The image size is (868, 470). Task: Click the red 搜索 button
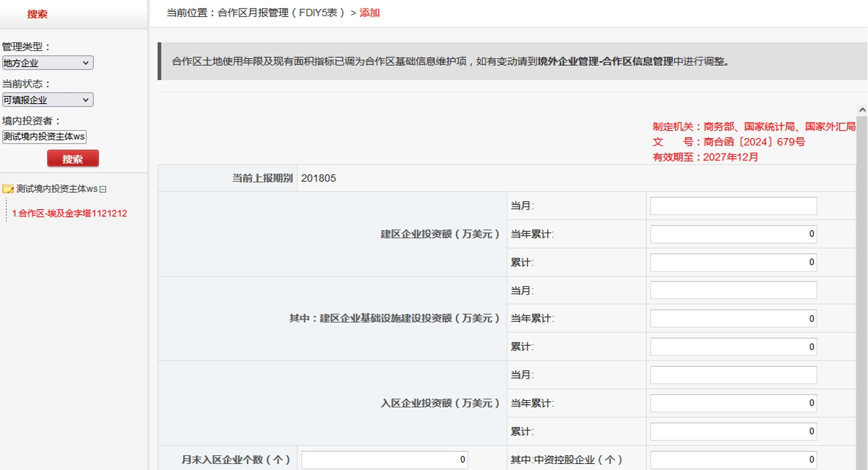coord(72,159)
